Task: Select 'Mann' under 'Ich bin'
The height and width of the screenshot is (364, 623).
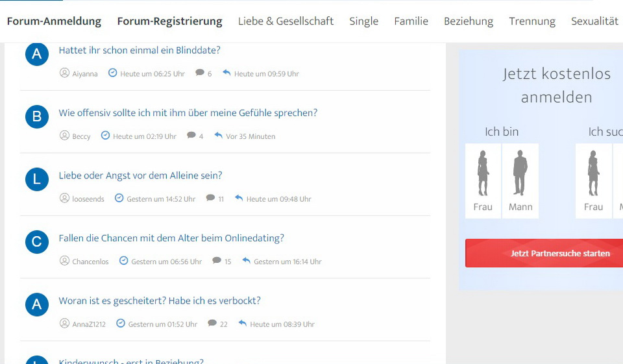Action: coord(520,180)
